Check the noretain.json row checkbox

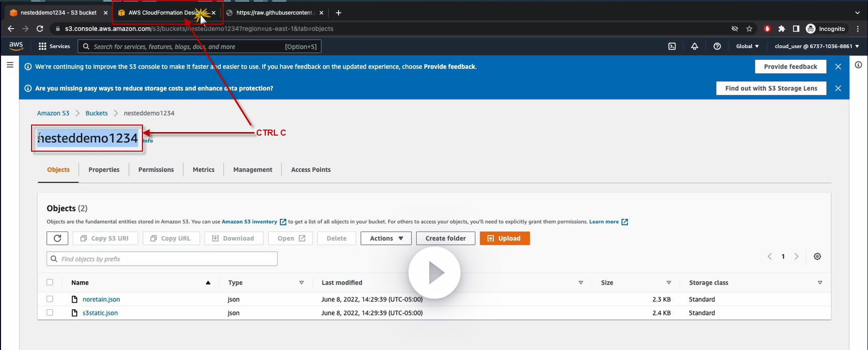[50, 299]
